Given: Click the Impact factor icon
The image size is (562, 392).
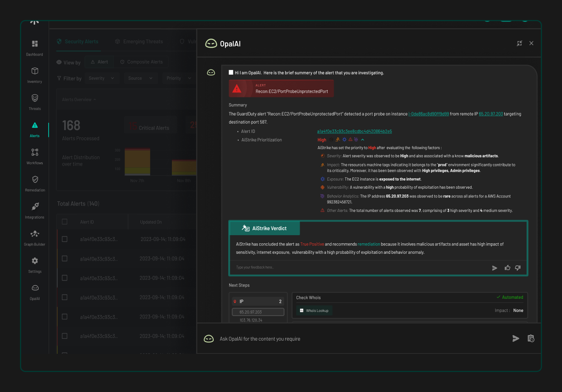Looking at the screenshot, I should point(323,165).
